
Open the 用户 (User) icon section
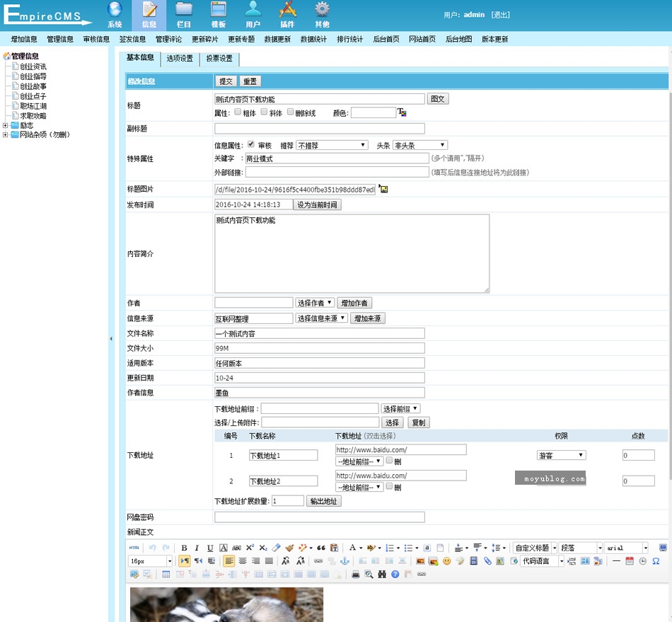[x=253, y=14]
